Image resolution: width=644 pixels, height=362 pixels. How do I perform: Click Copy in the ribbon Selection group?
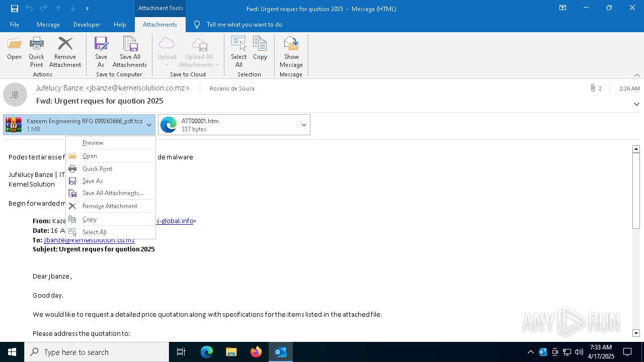point(260,49)
